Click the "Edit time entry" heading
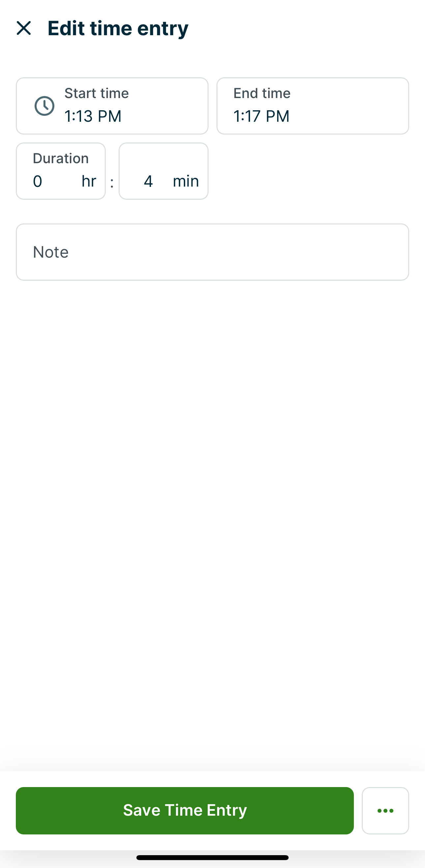Screen dimensions: 425x868 coord(118,28)
